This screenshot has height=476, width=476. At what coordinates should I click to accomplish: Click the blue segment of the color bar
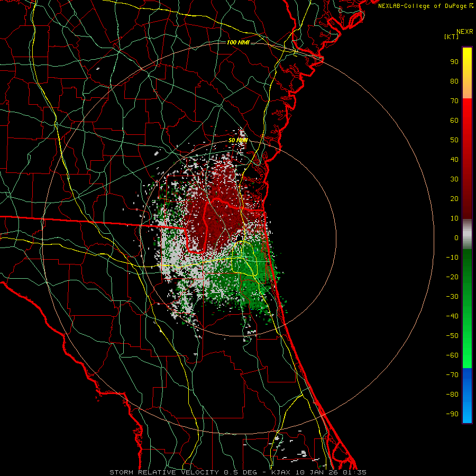point(467,396)
